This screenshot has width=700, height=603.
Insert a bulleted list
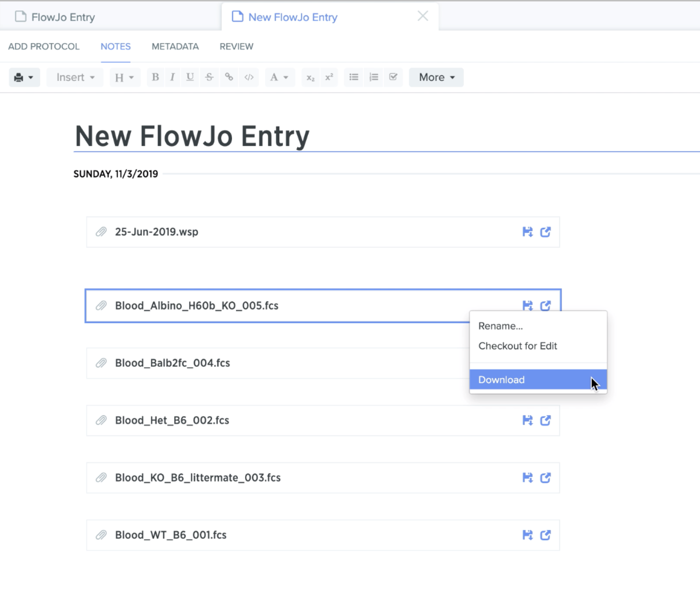click(354, 77)
